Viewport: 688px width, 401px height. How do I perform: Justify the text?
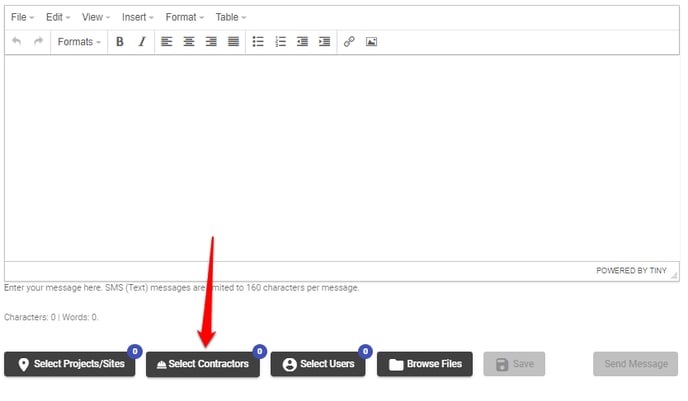click(x=233, y=42)
